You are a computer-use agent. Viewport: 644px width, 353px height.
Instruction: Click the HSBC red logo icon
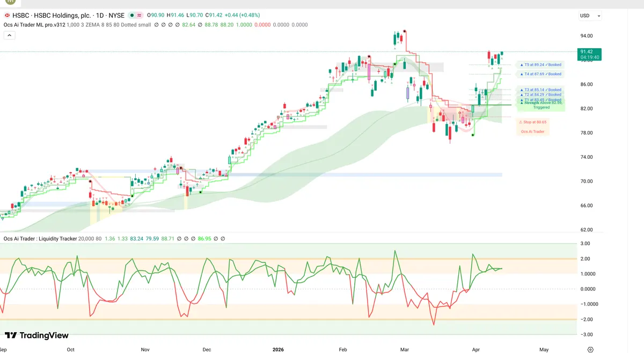coord(6,16)
